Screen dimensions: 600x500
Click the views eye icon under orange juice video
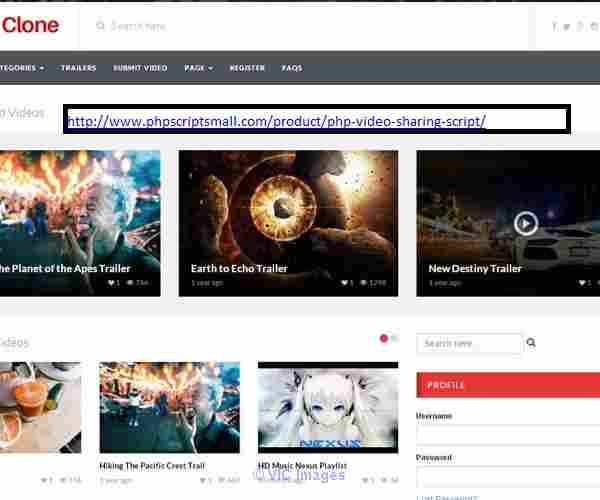63,480
